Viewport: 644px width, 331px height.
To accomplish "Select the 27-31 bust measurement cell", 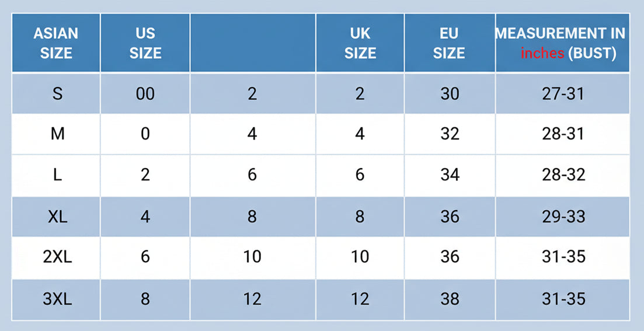I will (562, 93).
